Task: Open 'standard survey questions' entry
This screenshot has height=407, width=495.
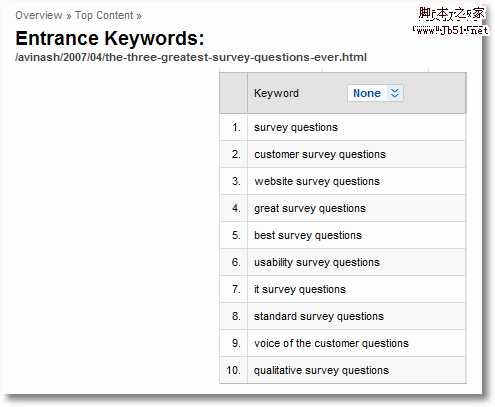Action: tap(319, 316)
